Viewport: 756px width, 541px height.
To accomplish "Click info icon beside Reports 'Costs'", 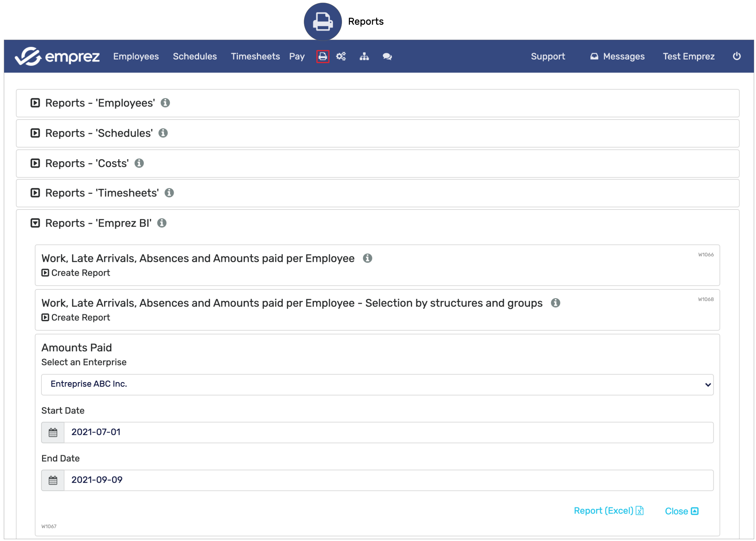I will click(139, 163).
